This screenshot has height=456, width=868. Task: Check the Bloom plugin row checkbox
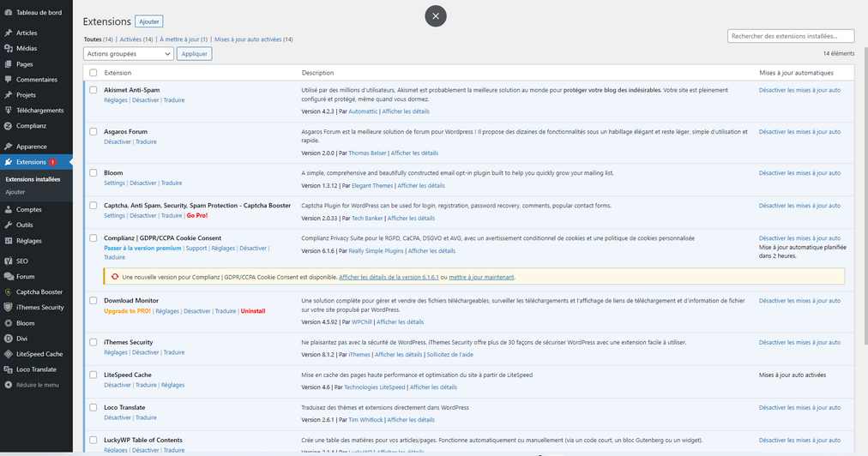pos(93,172)
